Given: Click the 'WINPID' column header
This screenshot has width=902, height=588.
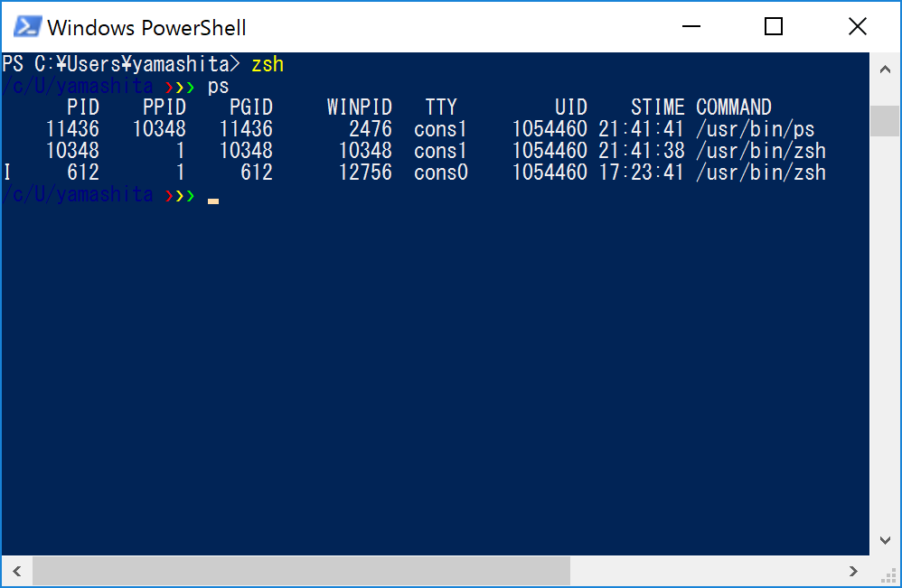Looking at the screenshot, I should pos(360,107).
